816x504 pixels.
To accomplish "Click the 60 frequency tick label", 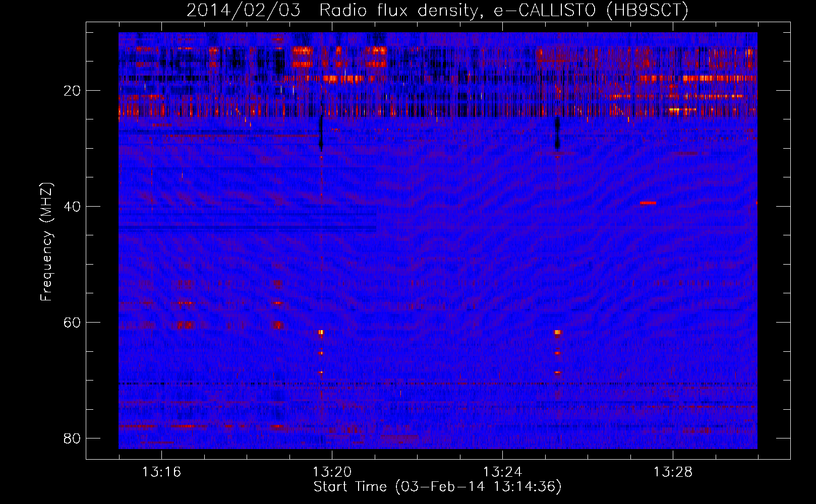I will point(72,323).
